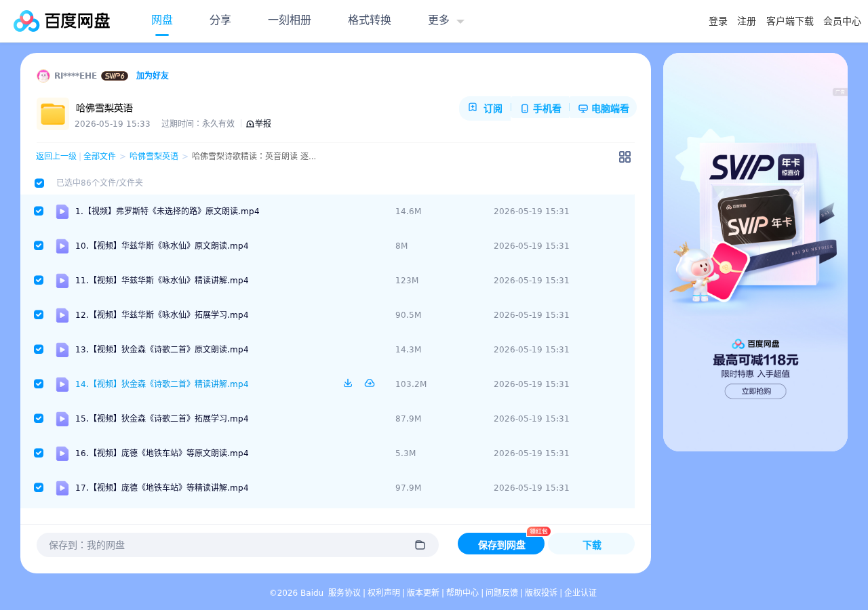Screen dimensions: 868x610
Task: Click video file icon for file 1
Action: point(62,211)
